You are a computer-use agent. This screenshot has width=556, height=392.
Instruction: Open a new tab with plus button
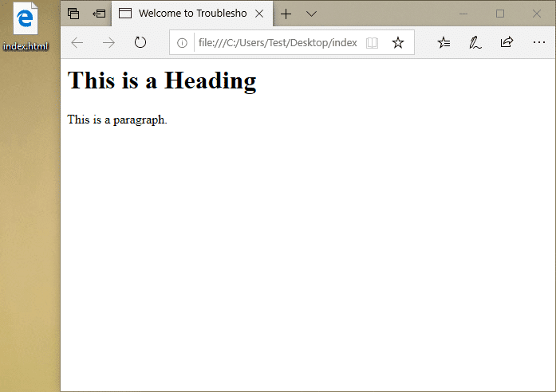pos(286,14)
